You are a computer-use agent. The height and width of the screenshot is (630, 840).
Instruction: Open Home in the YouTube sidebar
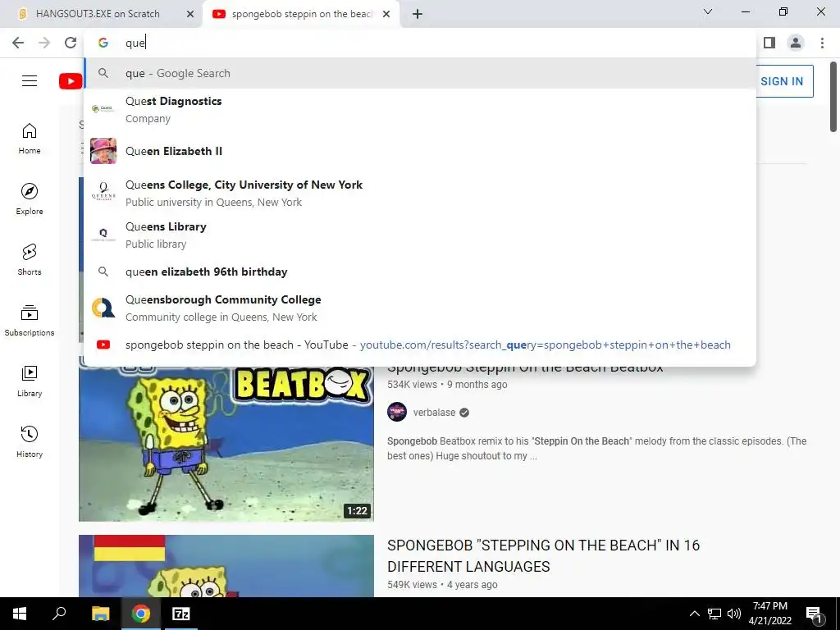(x=30, y=139)
